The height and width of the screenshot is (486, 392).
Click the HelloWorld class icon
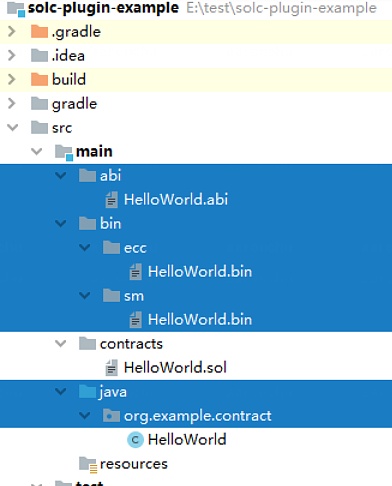point(135,440)
